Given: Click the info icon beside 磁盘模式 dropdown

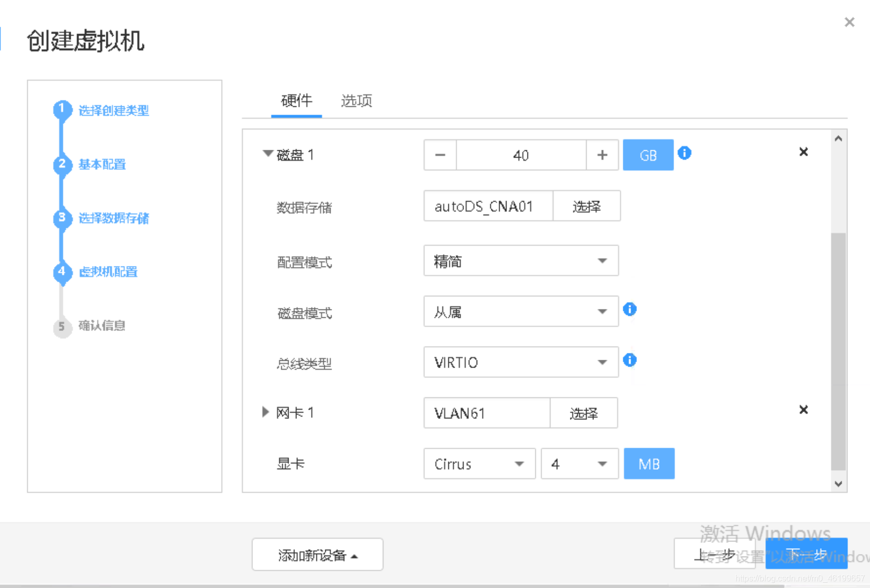Looking at the screenshot, I should (x=630, y=309).
